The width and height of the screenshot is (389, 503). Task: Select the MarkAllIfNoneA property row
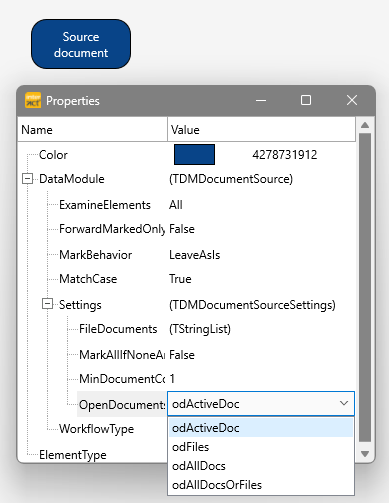122,355
